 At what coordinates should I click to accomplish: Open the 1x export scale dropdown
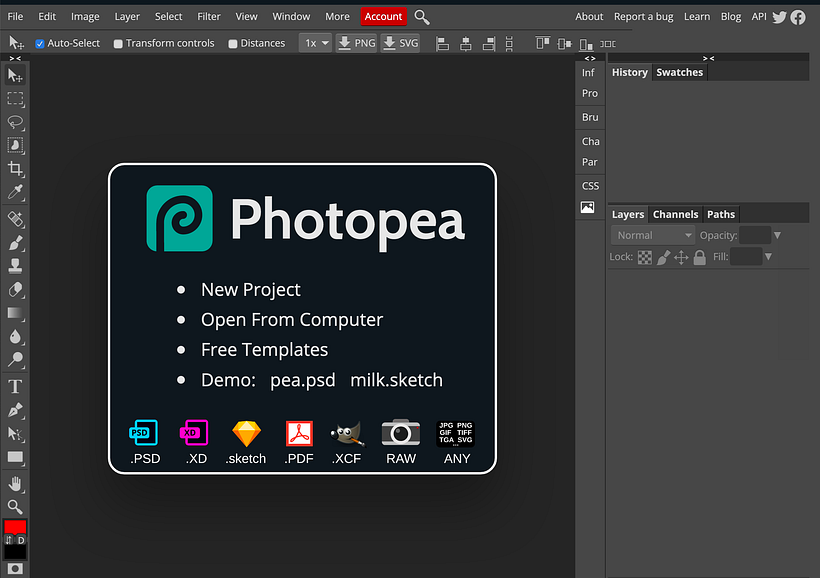[316, 43]
